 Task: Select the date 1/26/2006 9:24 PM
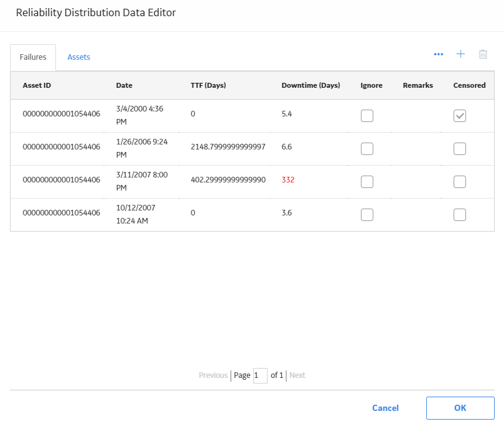(x=142, y=148)
